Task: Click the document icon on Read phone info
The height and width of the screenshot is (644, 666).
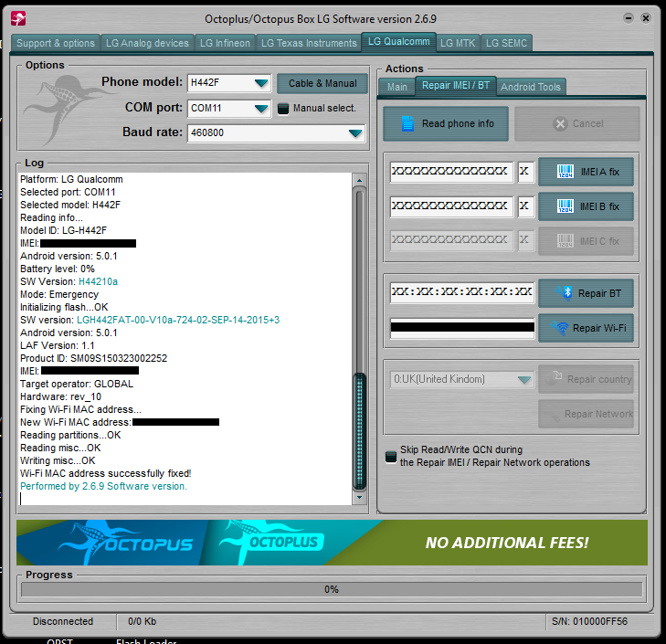Action: pos(407,123)
